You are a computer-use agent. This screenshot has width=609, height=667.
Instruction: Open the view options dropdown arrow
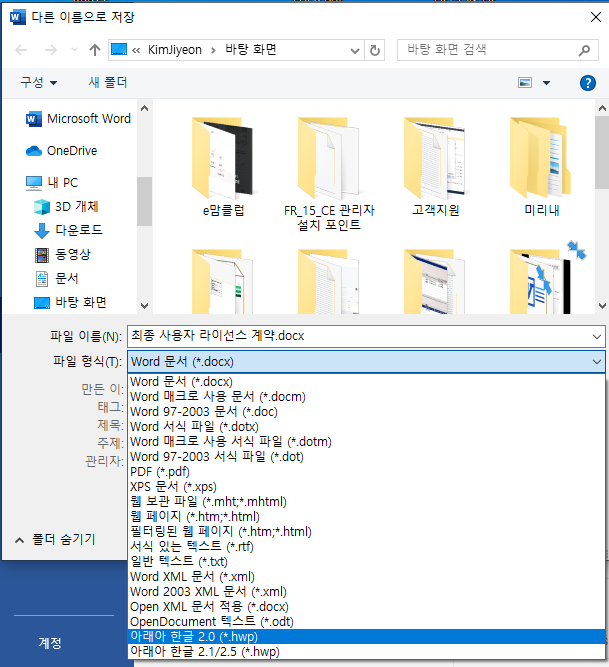pyautogui.click(x=546, y=83)
